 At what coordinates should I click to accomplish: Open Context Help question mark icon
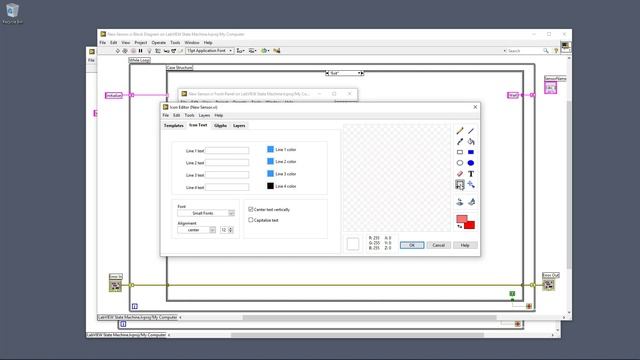(x=556, y=51)
